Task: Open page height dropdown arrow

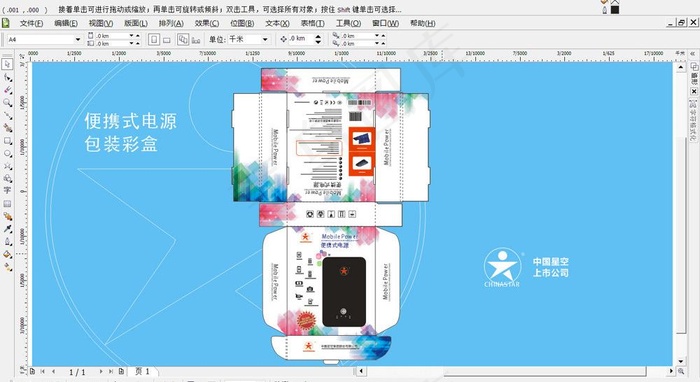Action: pos(131,43)
